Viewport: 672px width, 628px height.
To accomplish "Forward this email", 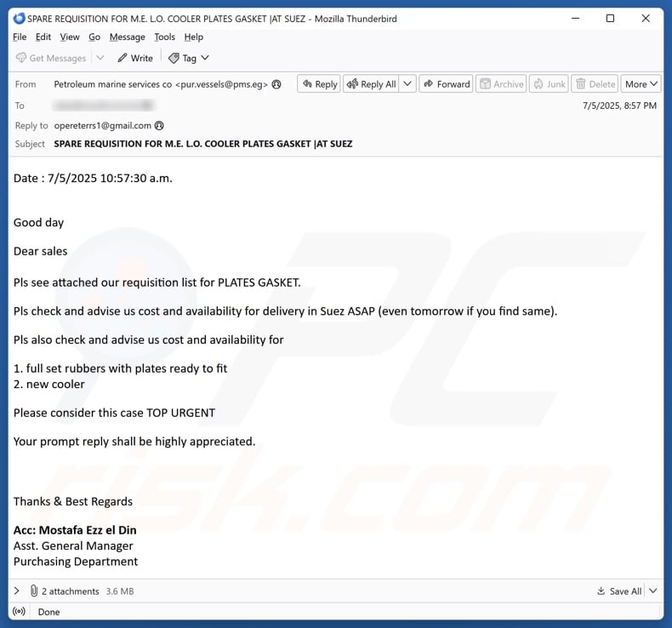I will pos(446,84).
